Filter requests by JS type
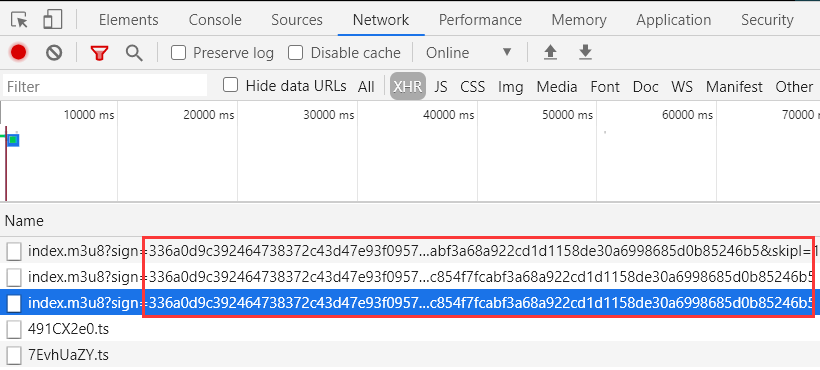 pos(441,86)
